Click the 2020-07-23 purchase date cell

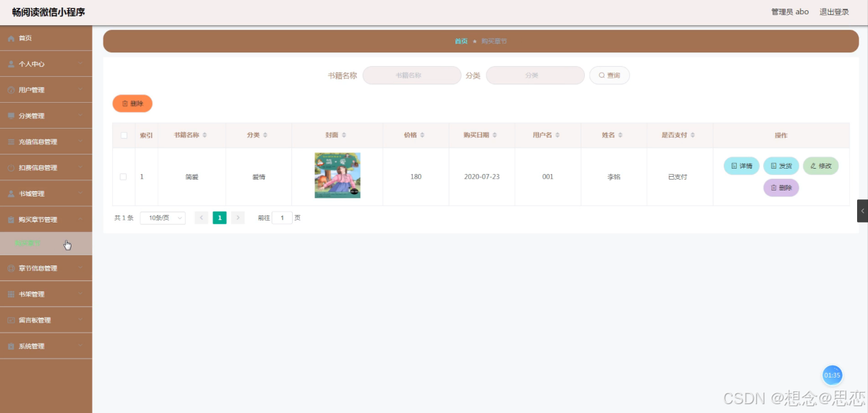481,177
